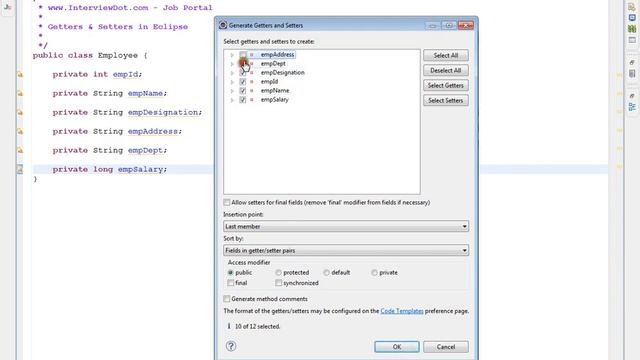Select the default access modifier
The image size is (640, 360).
coord(326,273)
